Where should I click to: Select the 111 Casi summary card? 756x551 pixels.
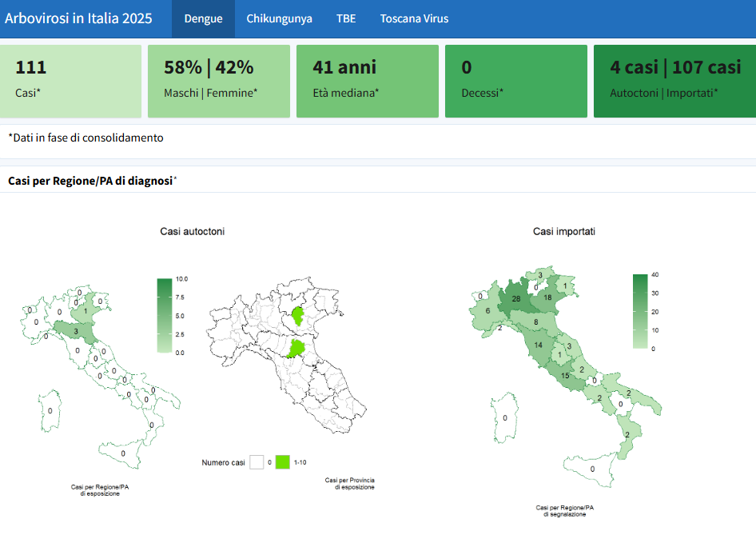click(x=73, y=81)
